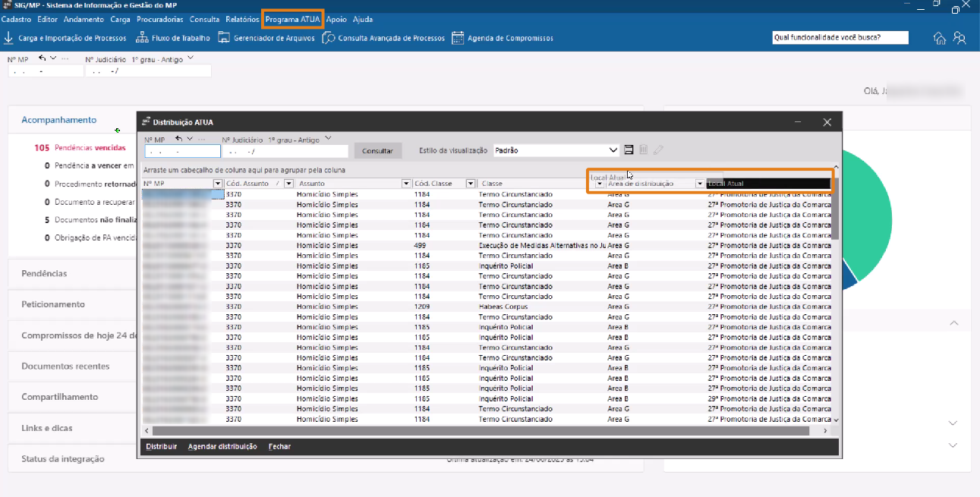Click Fechar to close the dialog
Viewport: 980px width, 497px height.
point(279,447)
